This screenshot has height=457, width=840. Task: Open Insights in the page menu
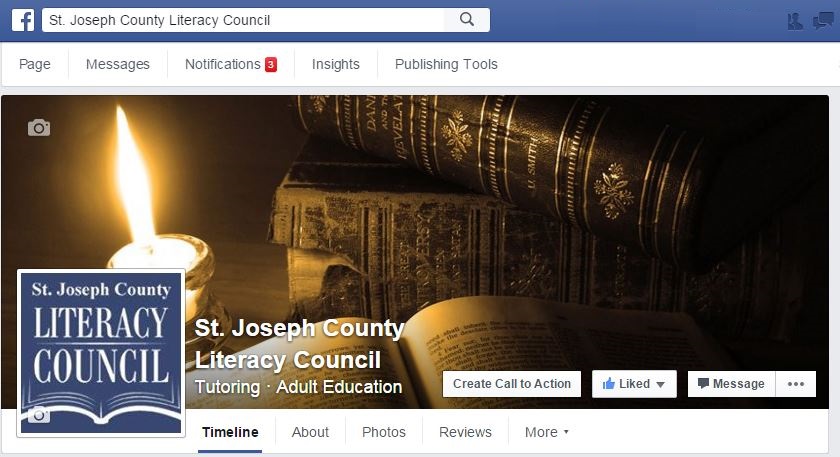tap(335, 64)
